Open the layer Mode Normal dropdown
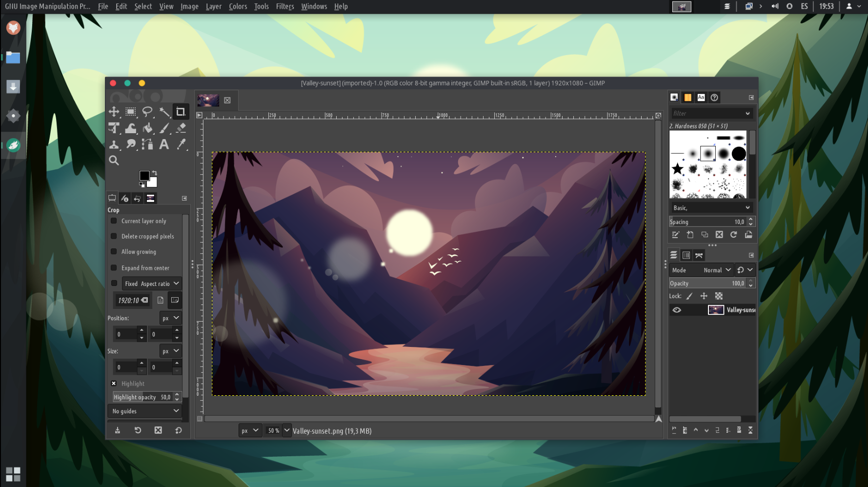 717,270
